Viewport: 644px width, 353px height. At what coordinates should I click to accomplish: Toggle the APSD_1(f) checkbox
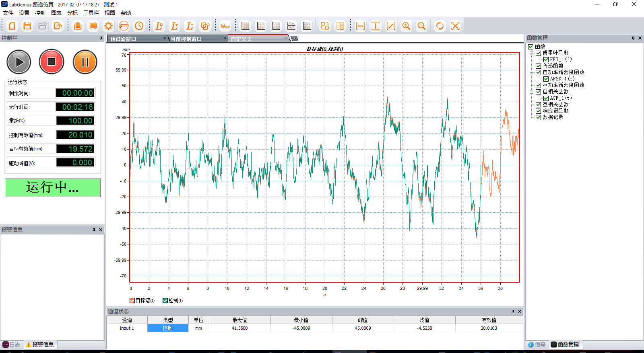[546, 79]
